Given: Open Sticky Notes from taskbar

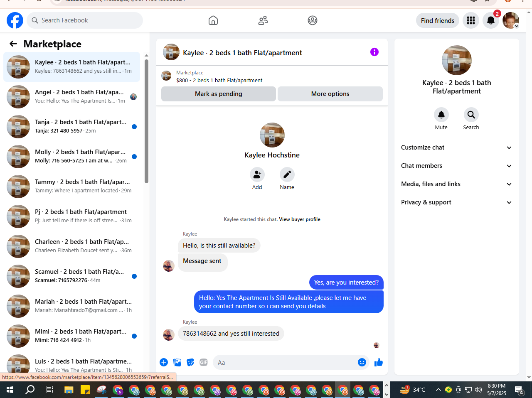Looking at the screenshot, I should (85, 390).
